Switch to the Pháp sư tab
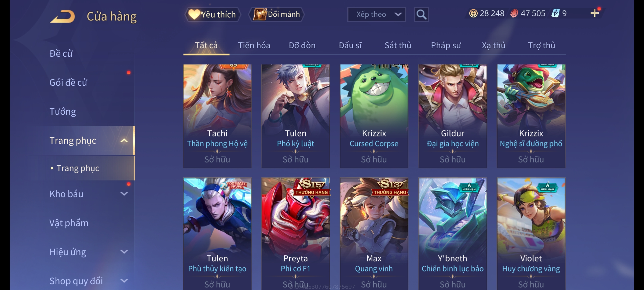This screenshot has height=290, width=644. pyautogui.click(x=446, y=45)
